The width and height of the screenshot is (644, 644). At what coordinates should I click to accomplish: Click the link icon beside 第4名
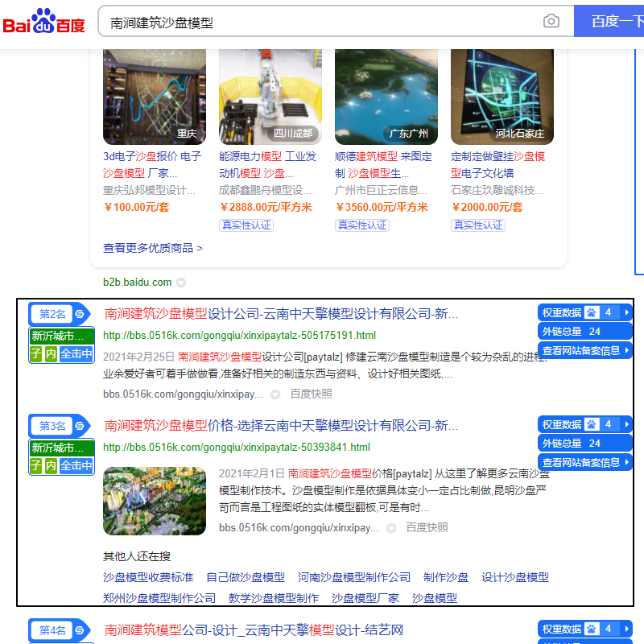pos(80,630)
